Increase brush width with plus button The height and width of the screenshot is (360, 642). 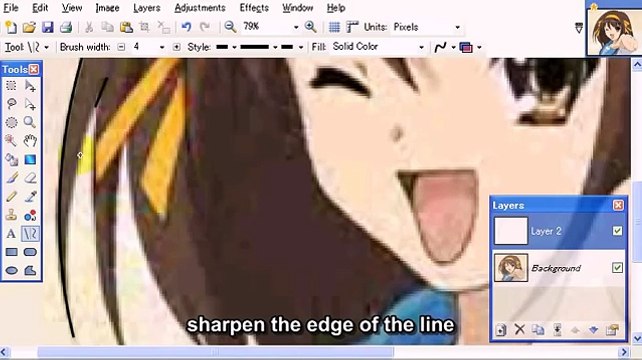pos(176,47)
